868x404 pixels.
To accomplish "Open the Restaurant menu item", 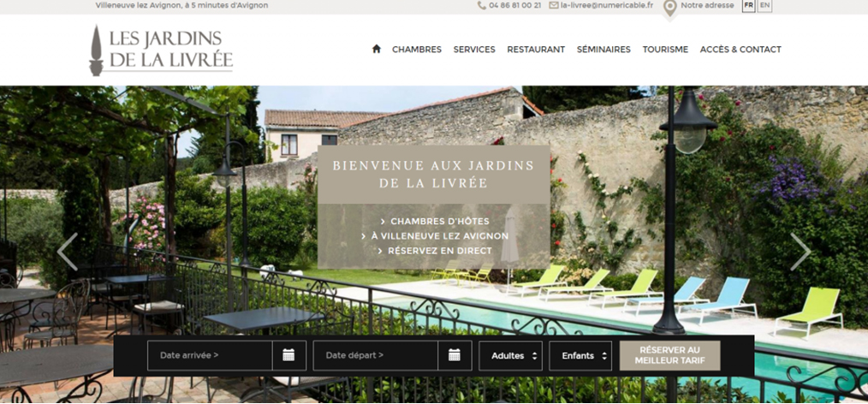I will (536, 50).
